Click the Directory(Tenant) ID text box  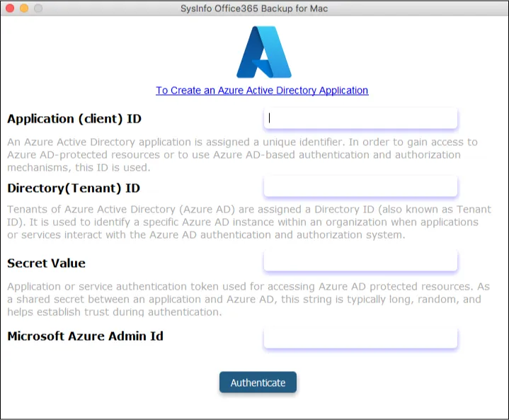click(x=360, y=186)
